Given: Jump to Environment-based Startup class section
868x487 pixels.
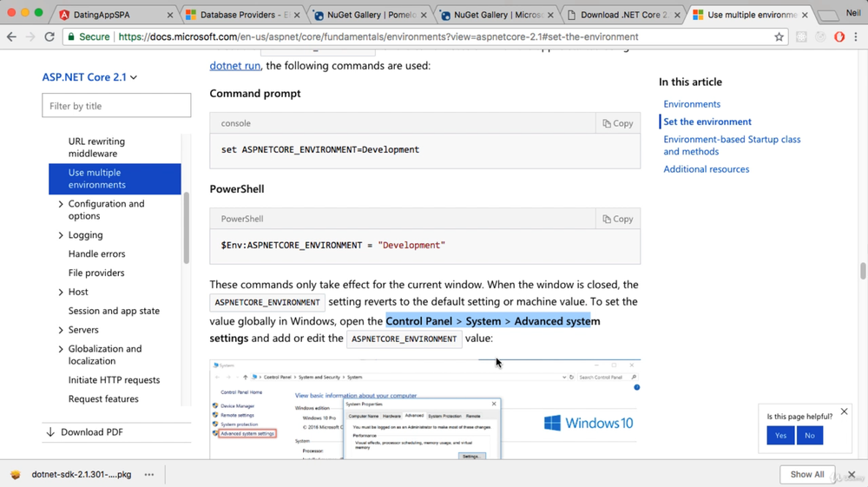Looking at the screenshot, I should (x=732, y=146).
